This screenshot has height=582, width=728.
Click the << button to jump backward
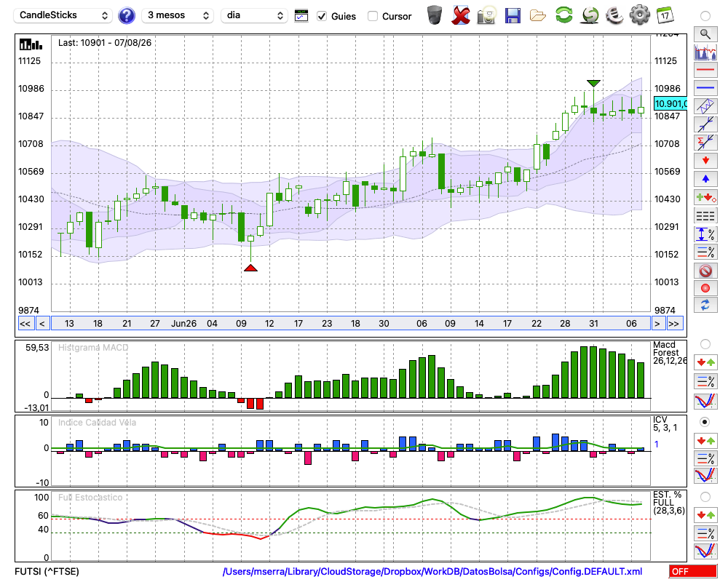pos(25,324)
